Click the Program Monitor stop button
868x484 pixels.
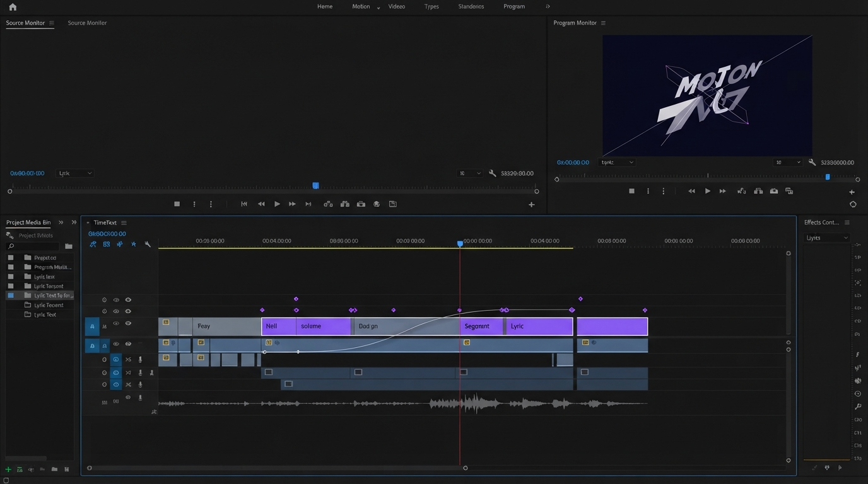click(631, 191)
